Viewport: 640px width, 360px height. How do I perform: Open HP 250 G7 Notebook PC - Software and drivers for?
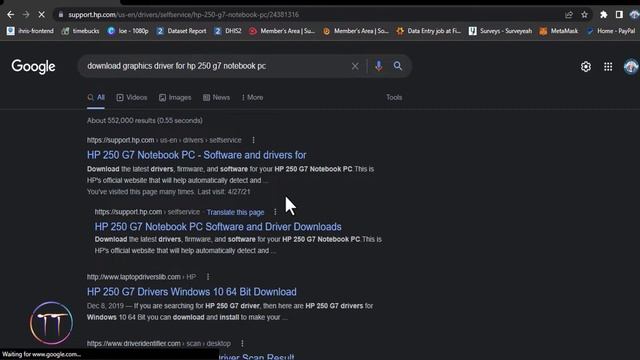pyautogui.click(x=196, y=155)
